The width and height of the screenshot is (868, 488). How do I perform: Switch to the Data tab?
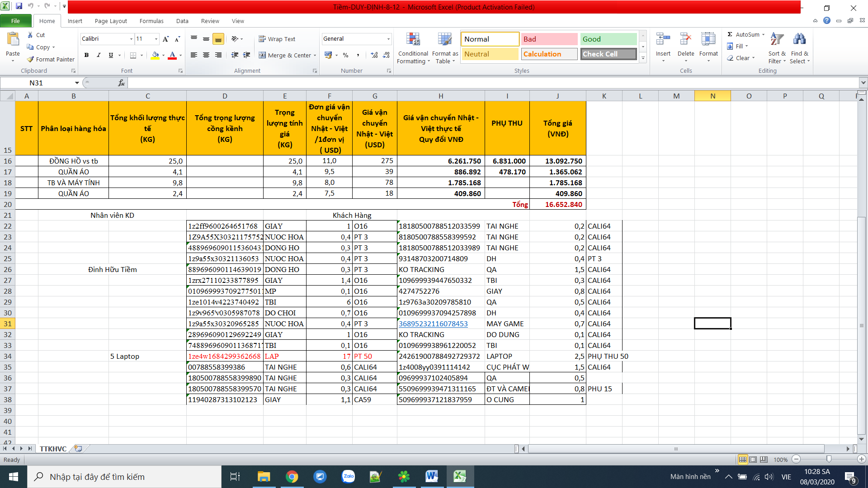click(182, 21)
